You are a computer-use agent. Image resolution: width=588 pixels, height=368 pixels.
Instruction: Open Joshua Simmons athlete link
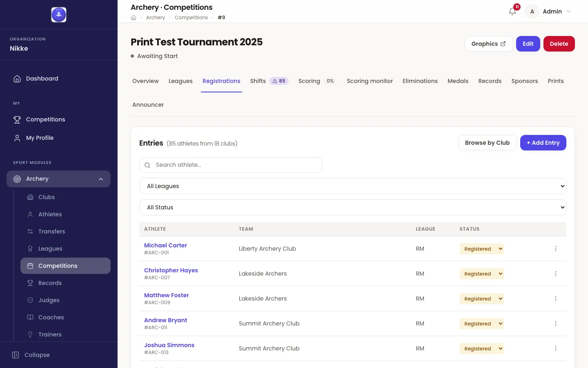[169, 345]
